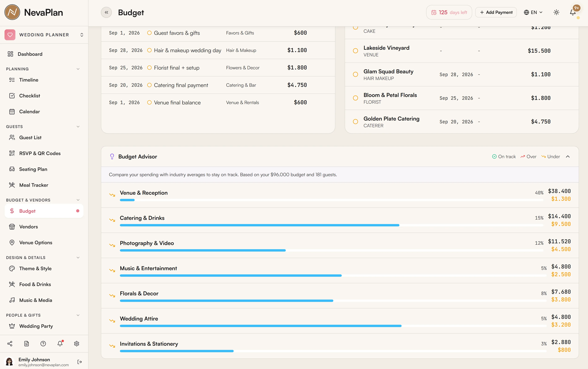Image resolution: width=588 pixels, height=369 pixels.
Task: Collapse the Budget & Vendors section
Action: click(78, 200)
